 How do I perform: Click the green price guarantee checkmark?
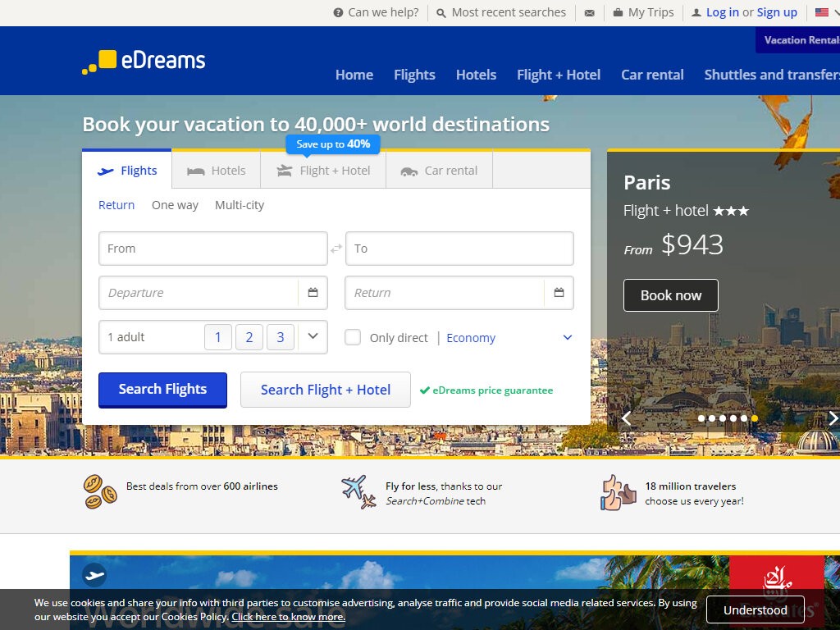(x=425, y=390)
